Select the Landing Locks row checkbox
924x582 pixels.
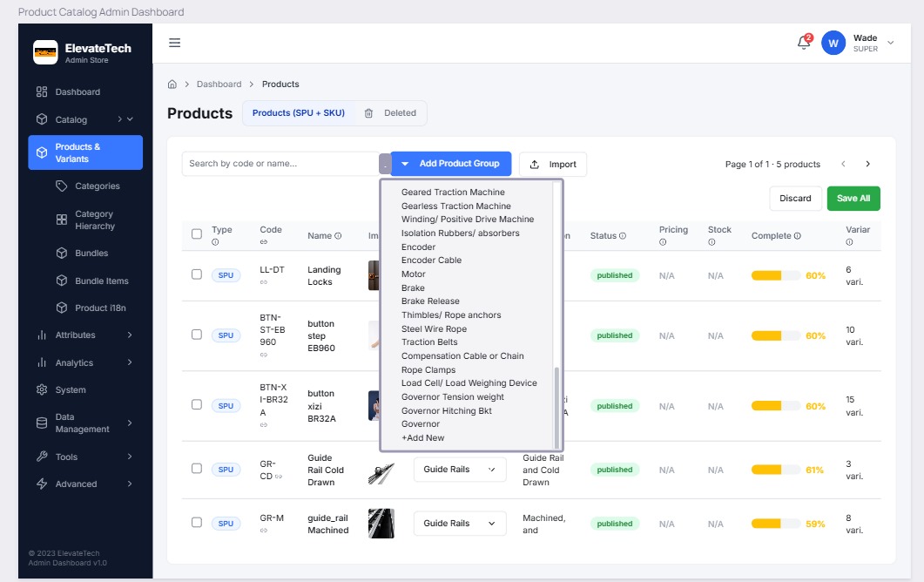(197, 274)
